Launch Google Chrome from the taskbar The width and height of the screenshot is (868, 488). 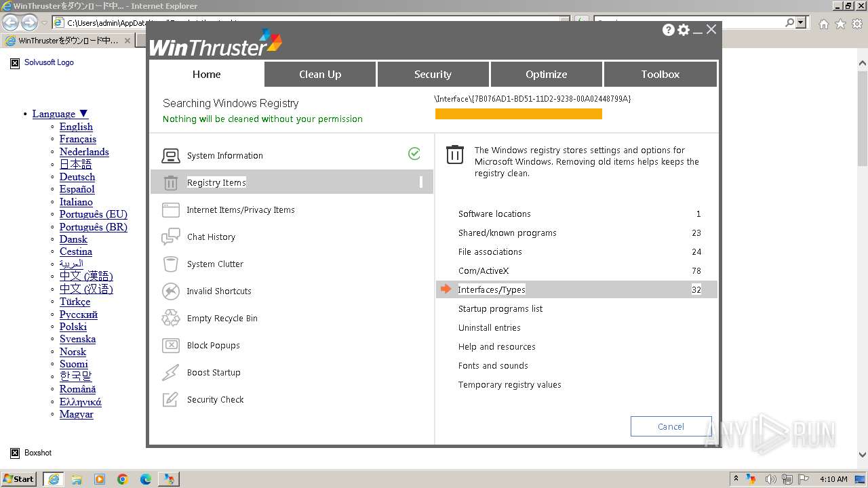tap(123, 479)
